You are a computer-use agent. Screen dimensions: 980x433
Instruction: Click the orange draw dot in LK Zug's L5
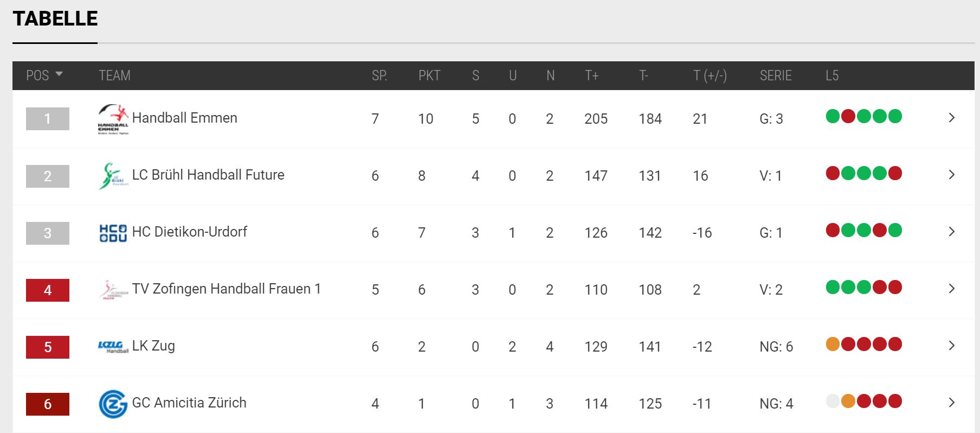tap(833, 344)
